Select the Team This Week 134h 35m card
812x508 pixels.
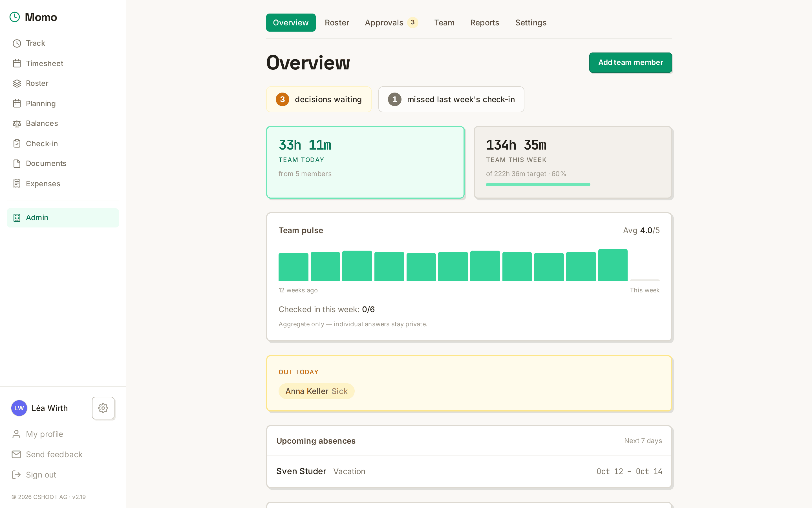573,162
